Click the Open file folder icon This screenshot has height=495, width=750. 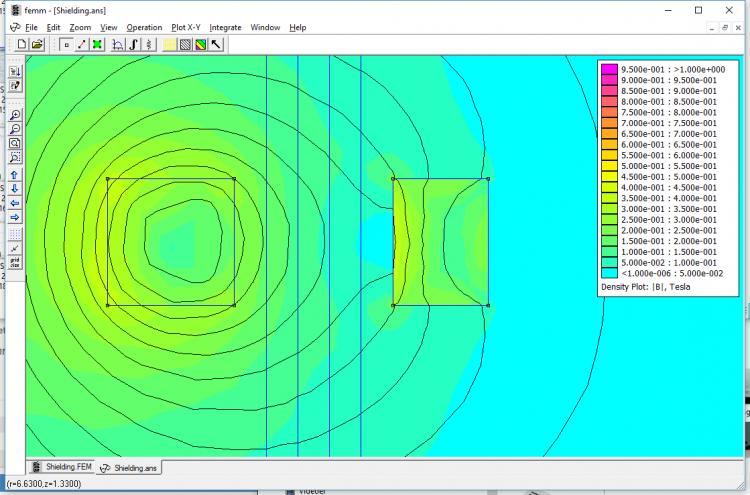[37, 44]
